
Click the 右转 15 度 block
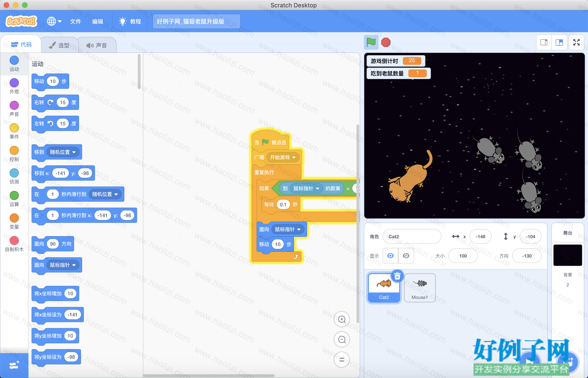[55, 102]
